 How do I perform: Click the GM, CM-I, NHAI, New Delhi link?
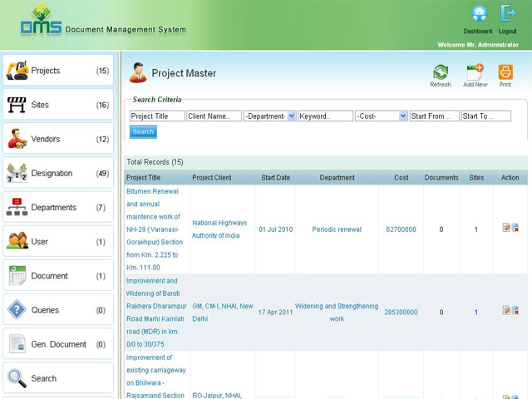(x=223, y=313)
